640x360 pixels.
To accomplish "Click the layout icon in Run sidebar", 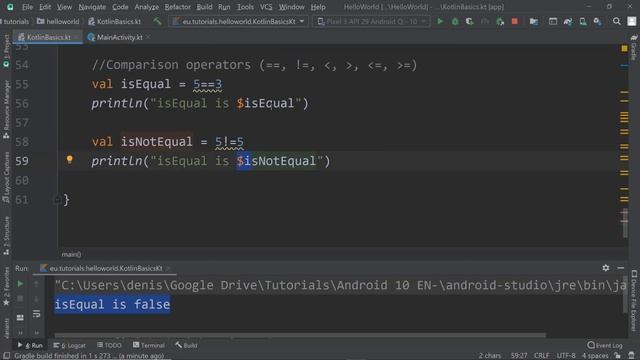I will [20, 317].
